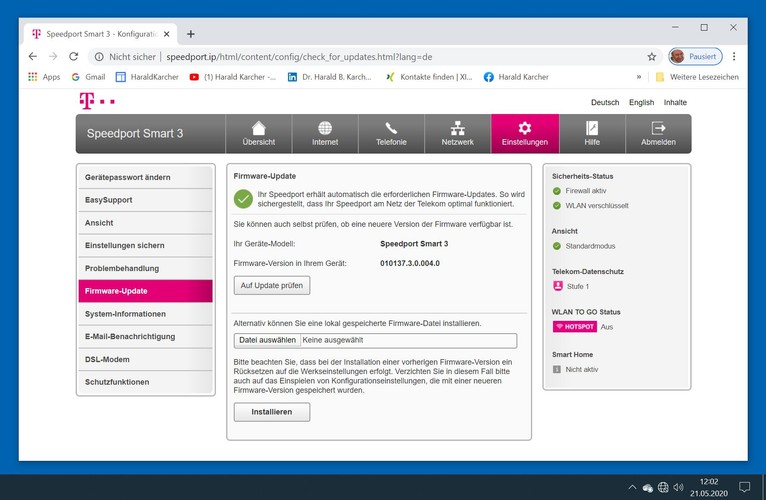The width and height of the screenshot is (766, 500).
Task: Open the YouTube Harald Karcher bookmark
Action: pyautogui.click(x=233, y=77)
